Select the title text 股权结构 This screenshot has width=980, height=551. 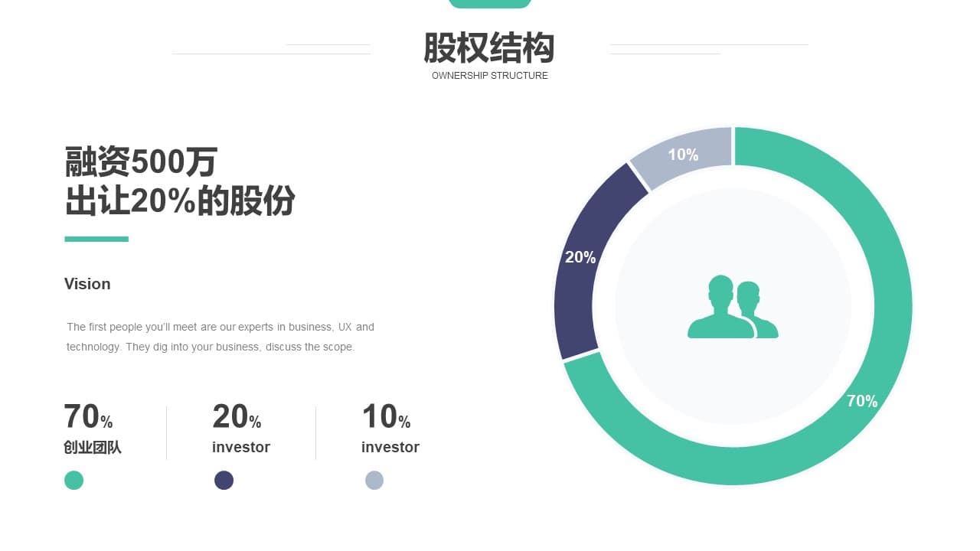[489, 48]
